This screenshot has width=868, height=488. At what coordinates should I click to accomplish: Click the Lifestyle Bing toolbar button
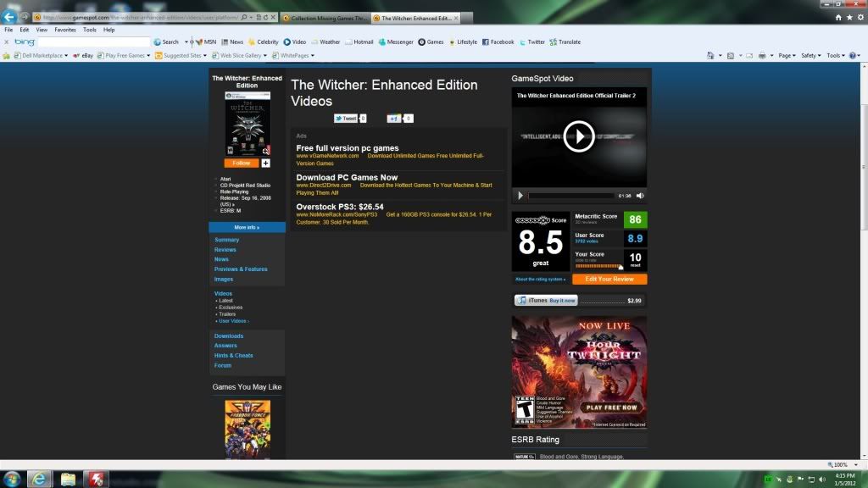[463, 42]
